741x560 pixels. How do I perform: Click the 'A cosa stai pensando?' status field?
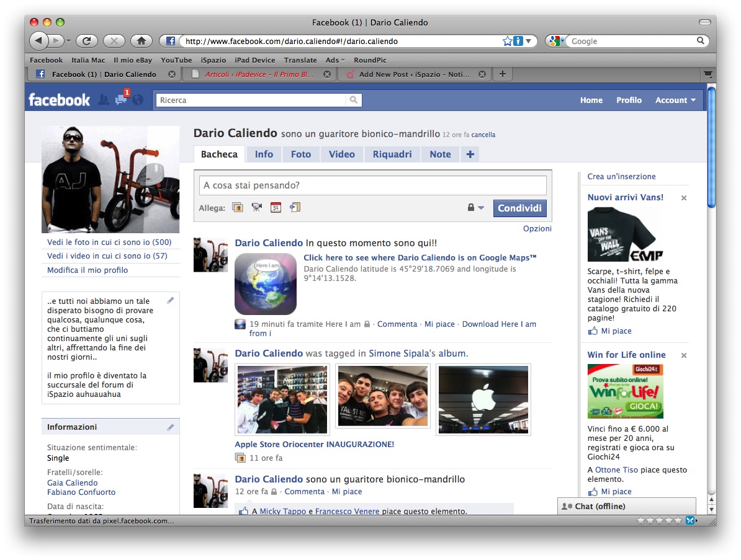pyautogui.click(x=372, y=185)
